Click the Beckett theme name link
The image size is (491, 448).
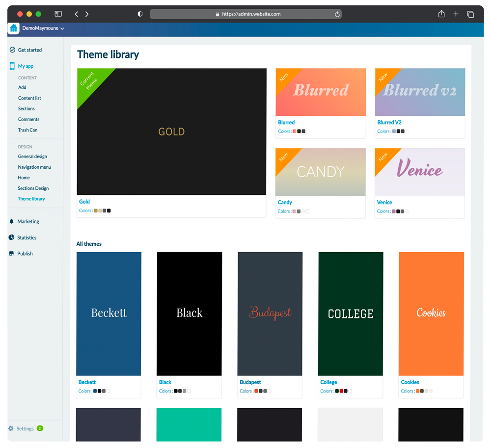[x=87, y=382]
